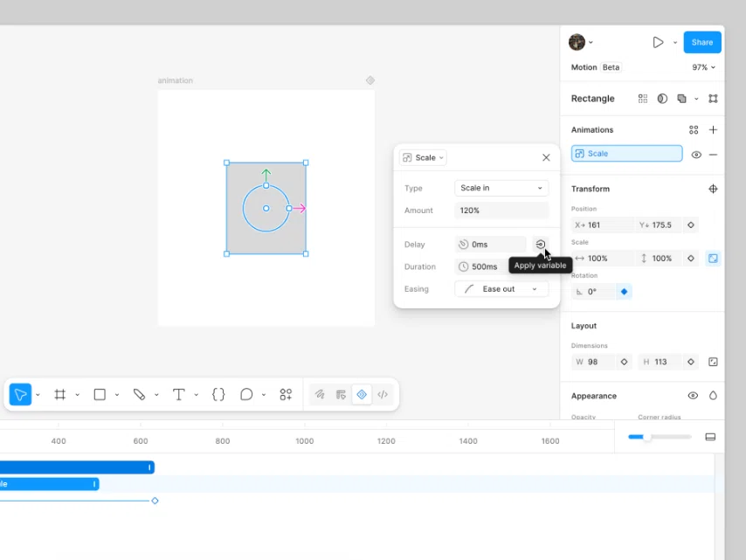Select the Pen tool
The height and width of the screenshot is (560, 746).
139,394
